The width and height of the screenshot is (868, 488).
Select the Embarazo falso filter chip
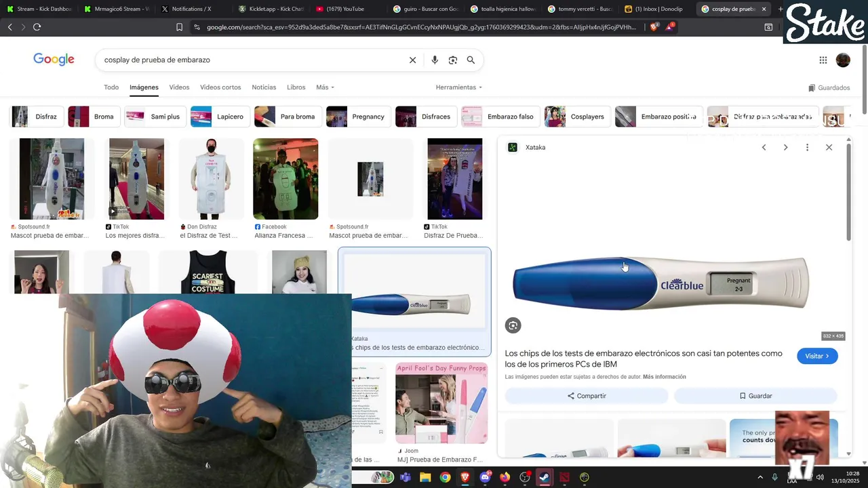point(500,117)
